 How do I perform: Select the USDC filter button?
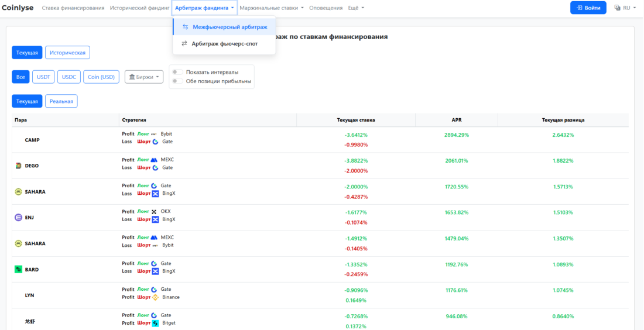pyautogui.click(x=69, y=77)
